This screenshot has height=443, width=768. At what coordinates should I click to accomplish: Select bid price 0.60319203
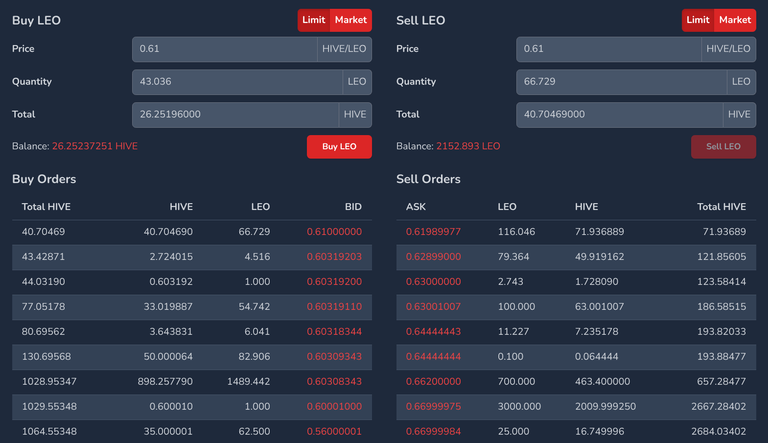[x=334, y=257]
